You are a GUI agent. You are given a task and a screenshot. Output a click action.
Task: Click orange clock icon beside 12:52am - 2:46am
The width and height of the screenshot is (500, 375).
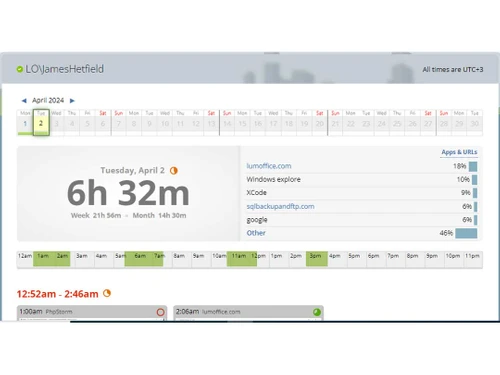point(107,293)
